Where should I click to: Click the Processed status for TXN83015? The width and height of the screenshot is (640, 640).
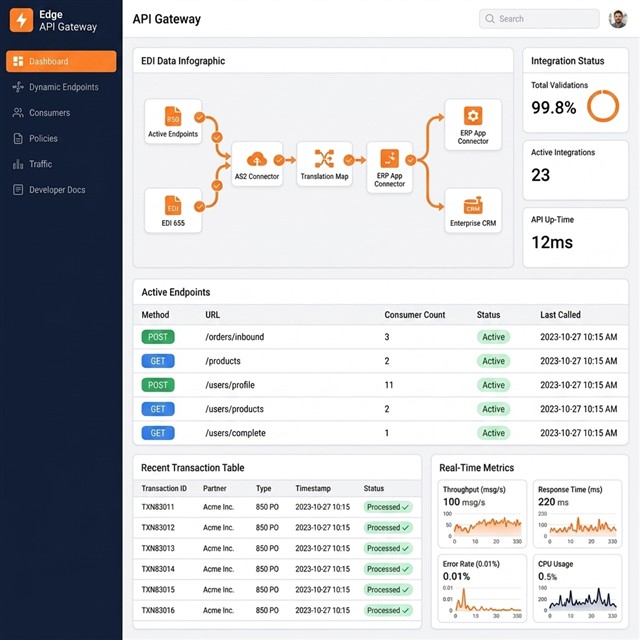click(x=388, y=590)
